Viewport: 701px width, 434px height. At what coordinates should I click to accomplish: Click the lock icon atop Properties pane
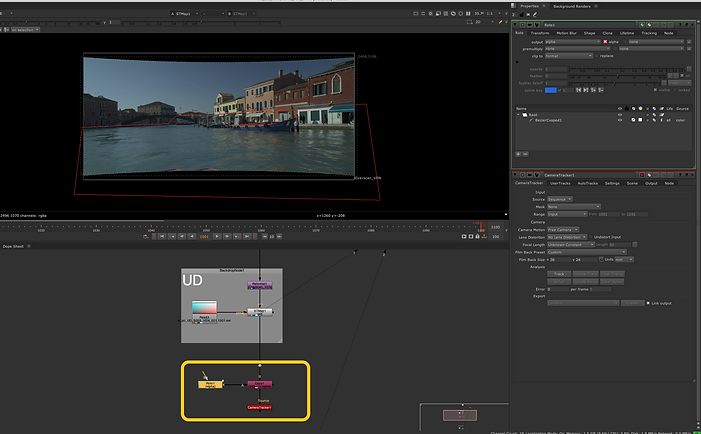tap(521, 14)
